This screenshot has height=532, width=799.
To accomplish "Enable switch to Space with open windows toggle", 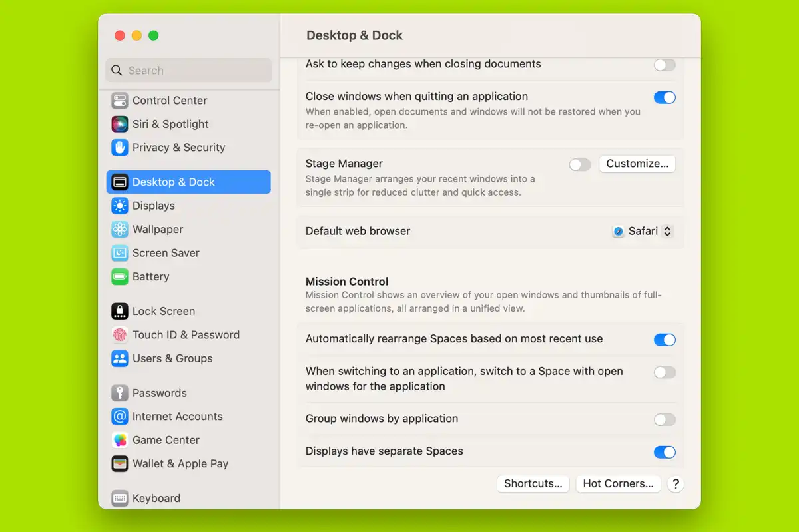I will click(665, 372).
